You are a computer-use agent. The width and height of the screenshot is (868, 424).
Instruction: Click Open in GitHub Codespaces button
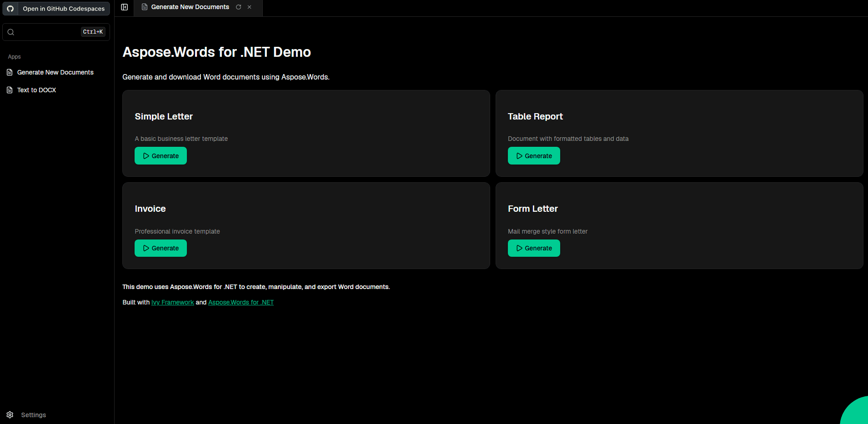[63, 9]
